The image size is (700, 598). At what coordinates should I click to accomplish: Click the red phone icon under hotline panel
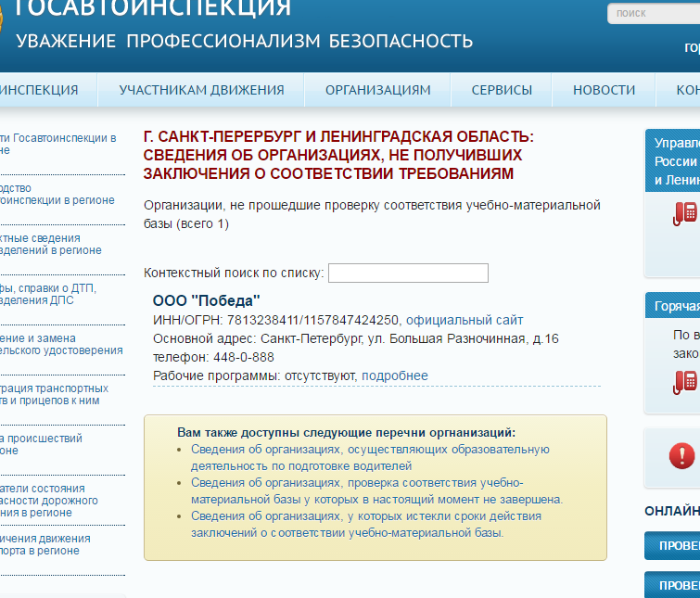685,380
